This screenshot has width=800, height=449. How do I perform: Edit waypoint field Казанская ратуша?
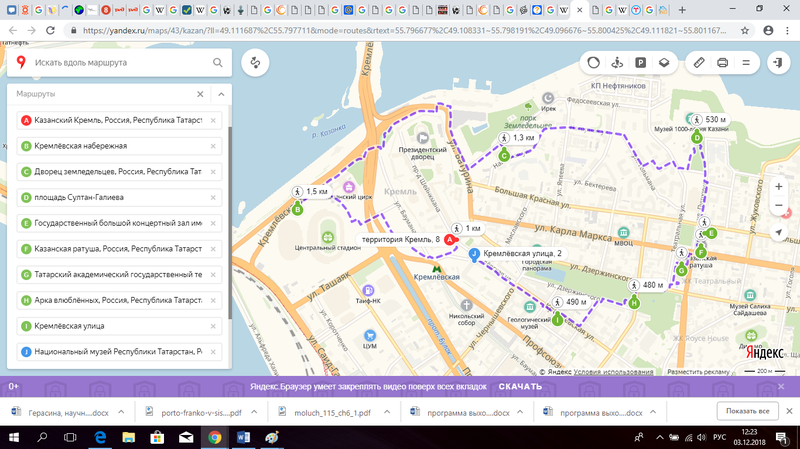119,249
